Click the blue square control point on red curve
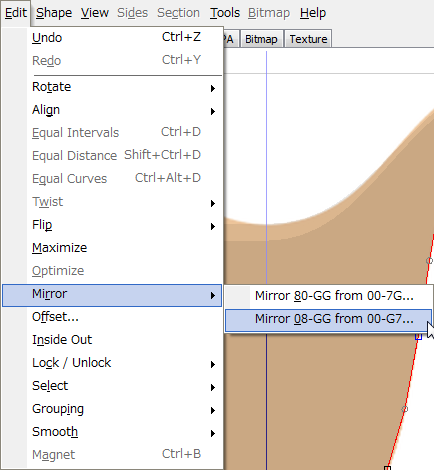 coord(418,337)
